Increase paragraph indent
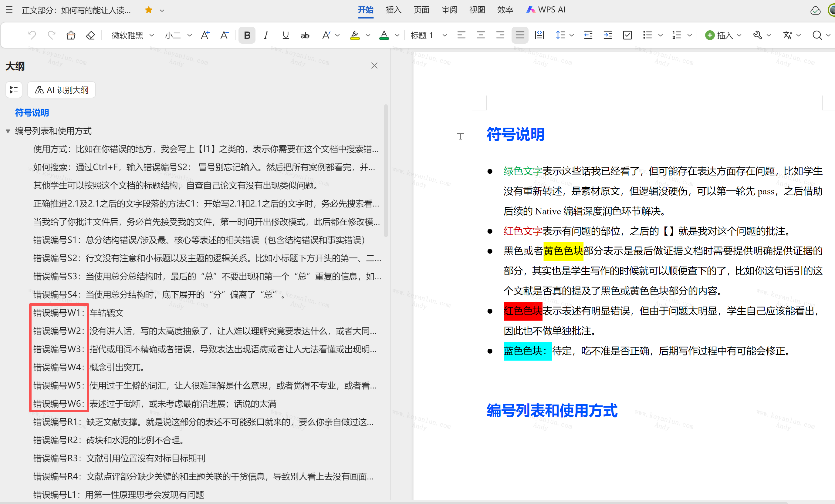Viewport: 835px width, 504px height. pyautogui.click(x=608, y=35)
